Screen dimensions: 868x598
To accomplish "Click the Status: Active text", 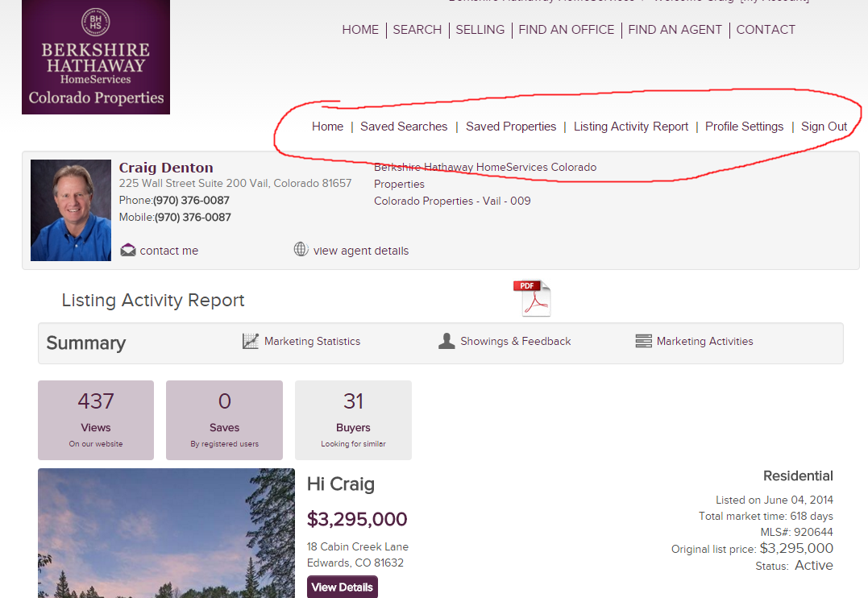I will tap(795, 565).
